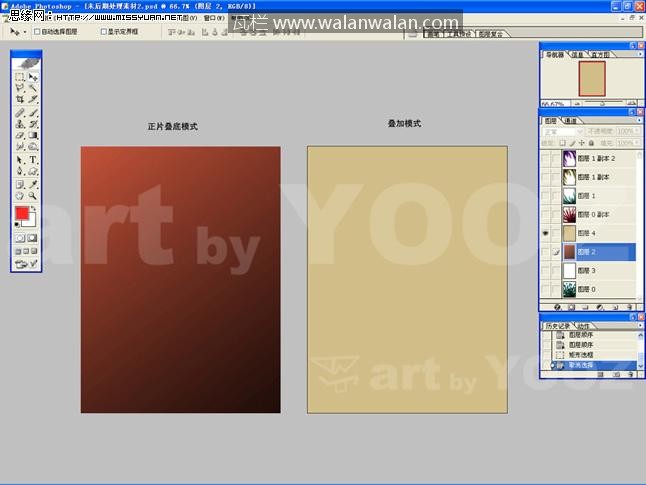646x485 pixels.
Task: Click the red foreground color swatch
Action: point(22,214)
